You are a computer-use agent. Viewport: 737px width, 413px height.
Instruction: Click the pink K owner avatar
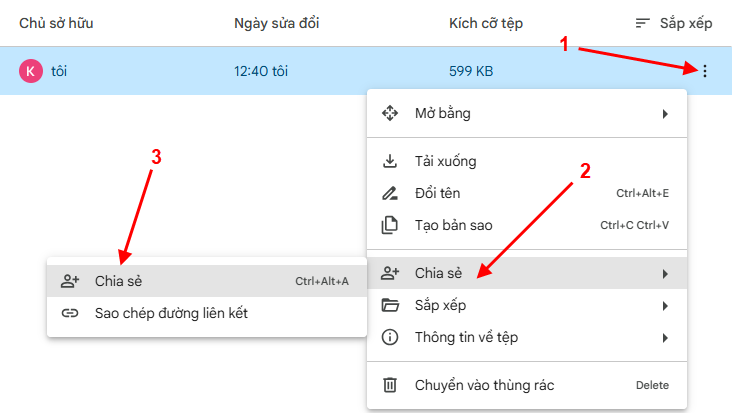tap(31, 71)
